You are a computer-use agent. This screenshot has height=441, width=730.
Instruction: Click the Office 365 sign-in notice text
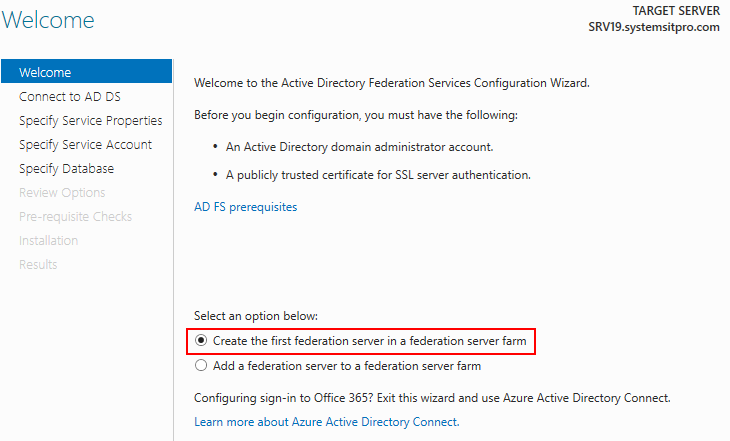(x=431, y=397)
